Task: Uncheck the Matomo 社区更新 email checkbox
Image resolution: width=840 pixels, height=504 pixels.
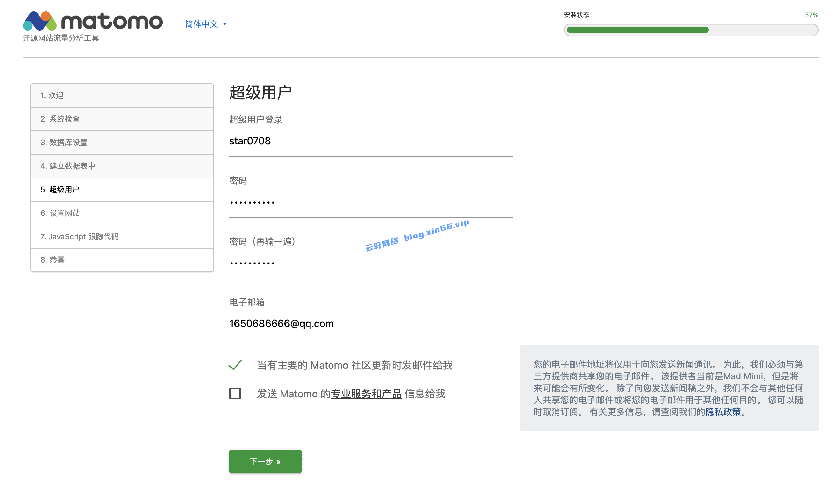Action: point(235,365)
